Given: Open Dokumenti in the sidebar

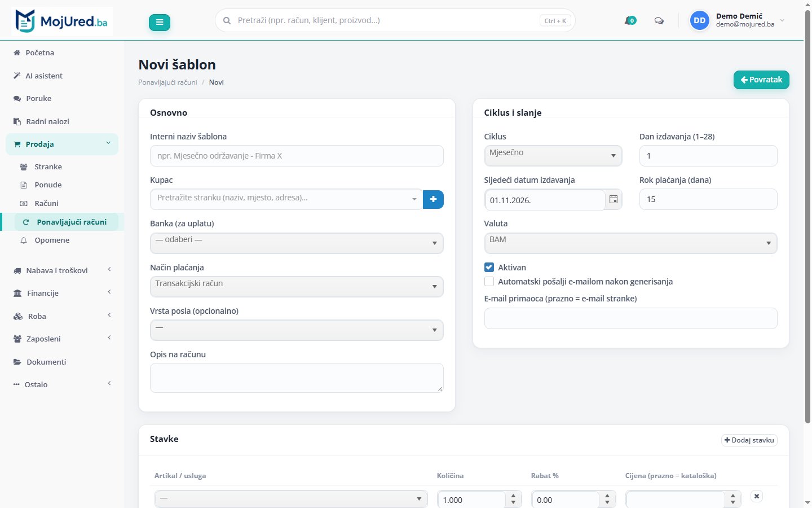Looking at the screenshot, I should click(62, 362).
